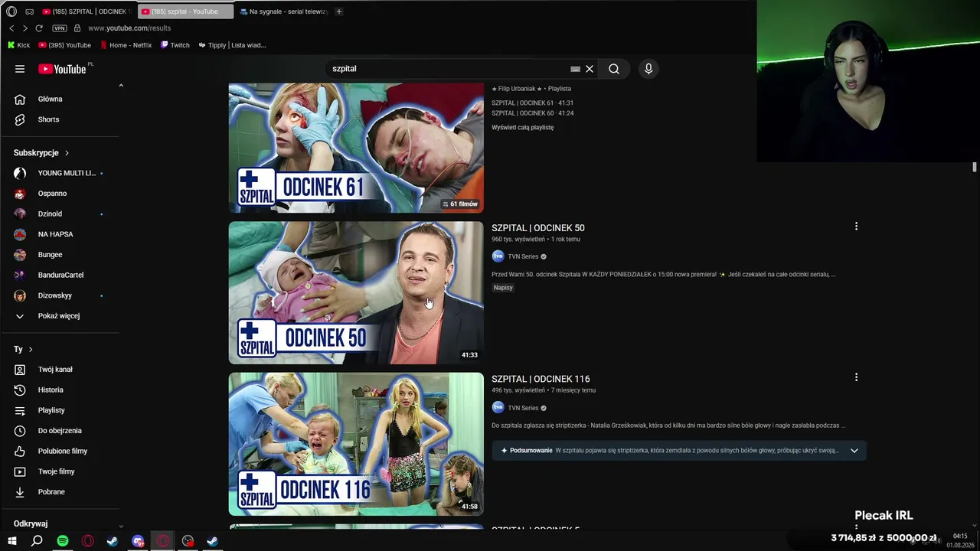Go forward with the browser forward arrow

24,28
